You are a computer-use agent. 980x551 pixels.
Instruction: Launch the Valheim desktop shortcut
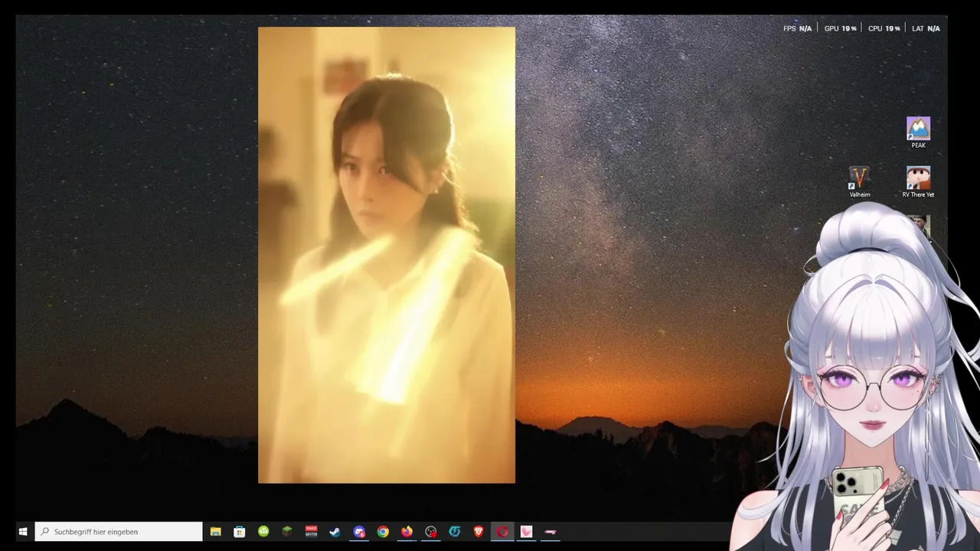point(860,182)
